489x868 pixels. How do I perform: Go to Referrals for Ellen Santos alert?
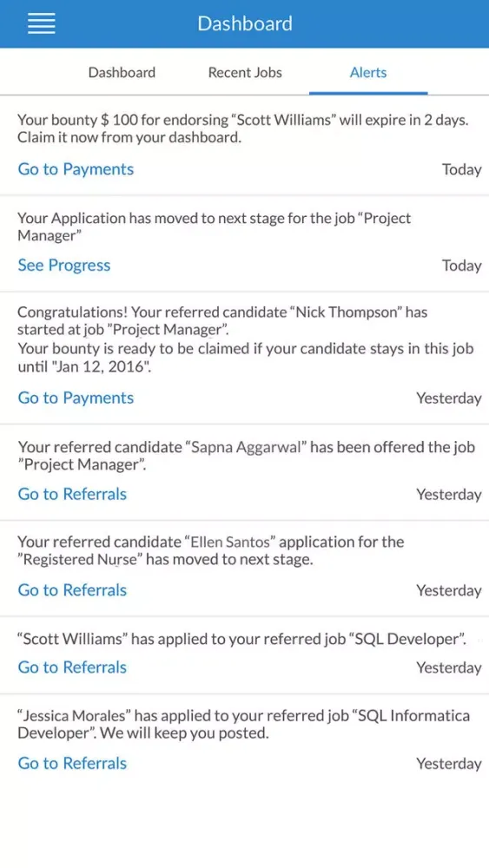coord(73,590)
